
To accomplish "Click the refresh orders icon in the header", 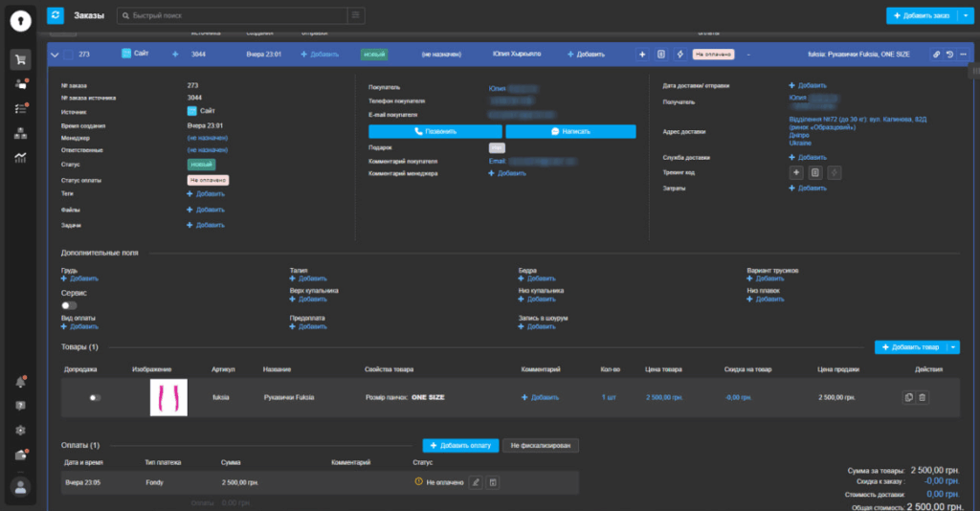I will (x=56, y=15).
